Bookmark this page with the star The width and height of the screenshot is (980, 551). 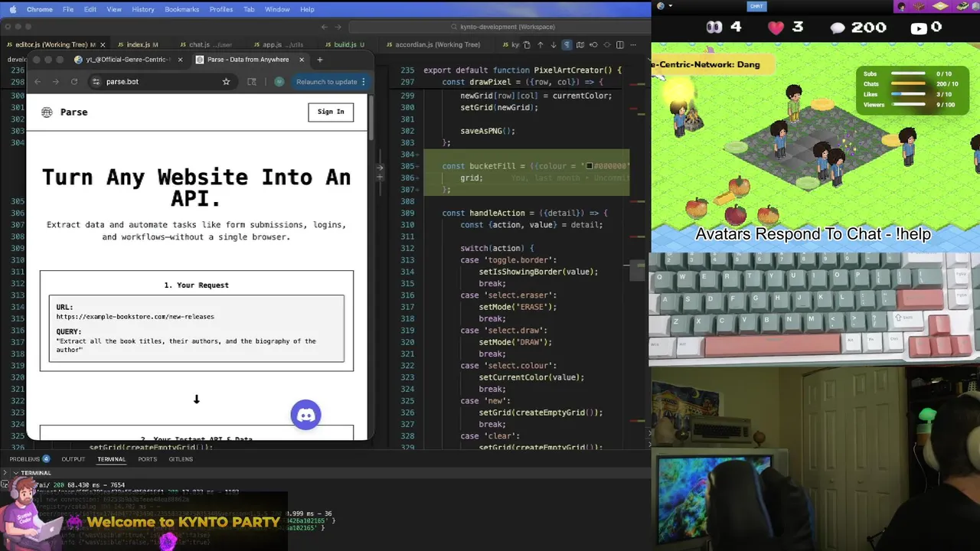click(226, 82)
